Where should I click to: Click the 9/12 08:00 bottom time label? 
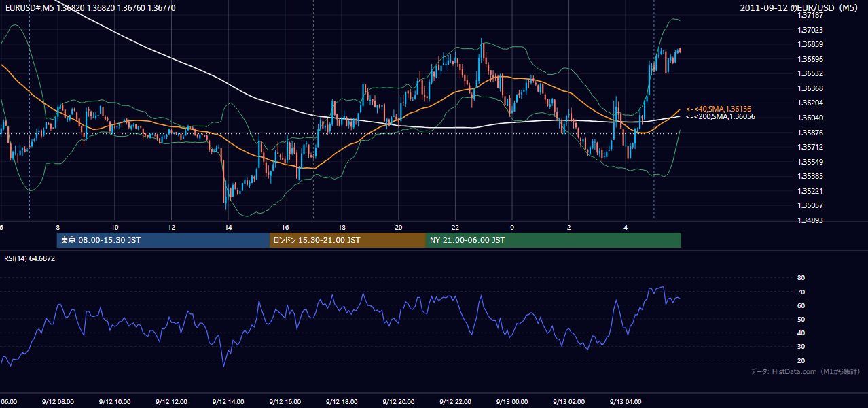click(57, 402)
